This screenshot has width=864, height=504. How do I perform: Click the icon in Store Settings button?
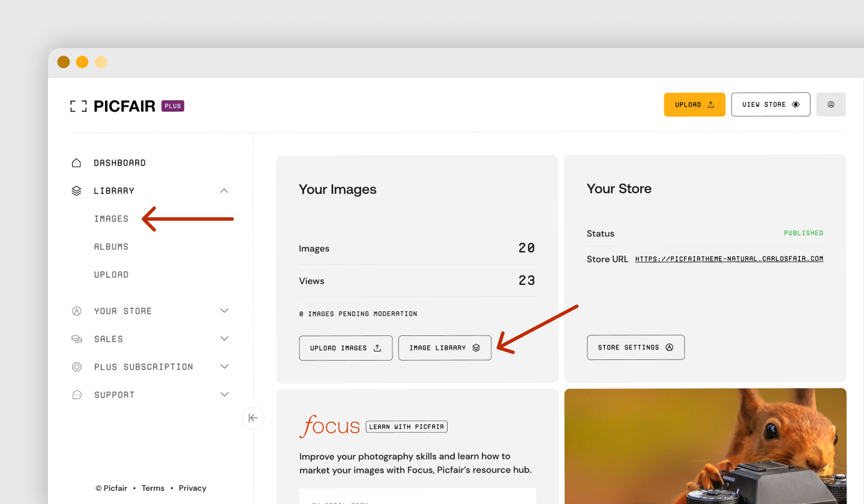click(670, 347)
